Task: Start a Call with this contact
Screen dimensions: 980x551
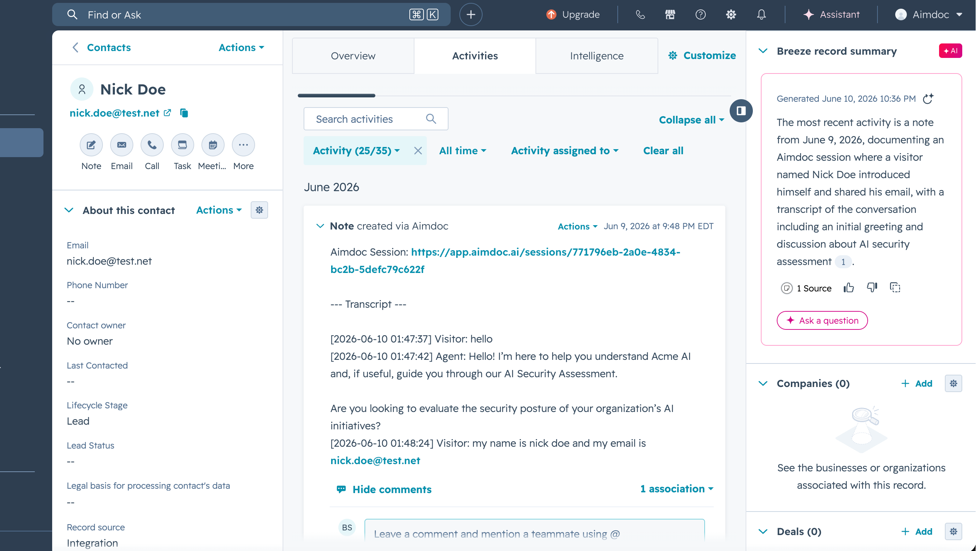Action: [x=152, y=145]
